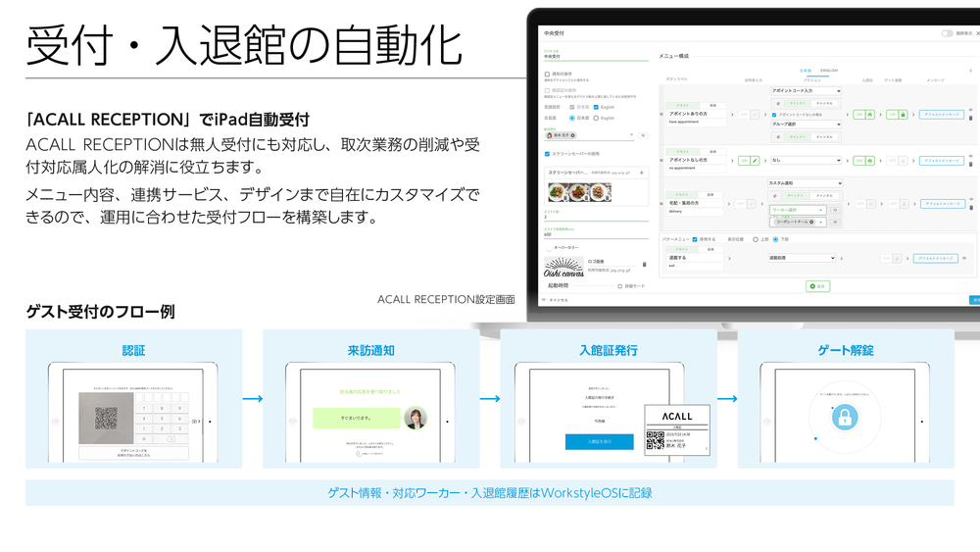Click the blue 入館証を発行 button
This screenshot has height=552, width=980.
coord(600,441)
